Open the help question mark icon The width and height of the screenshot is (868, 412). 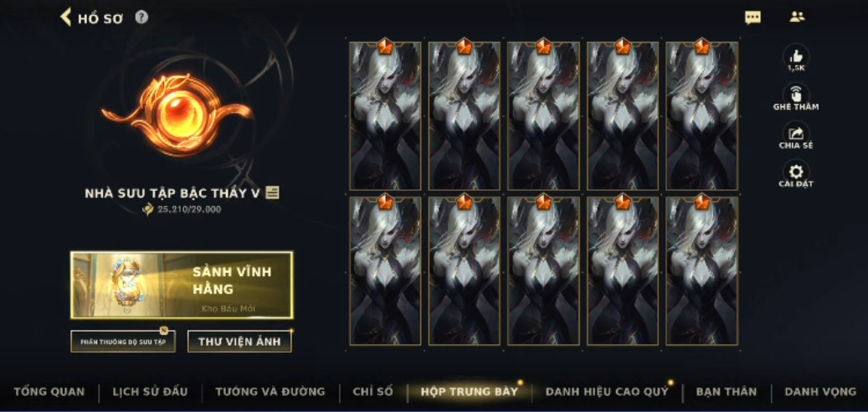tap(141, 17)
